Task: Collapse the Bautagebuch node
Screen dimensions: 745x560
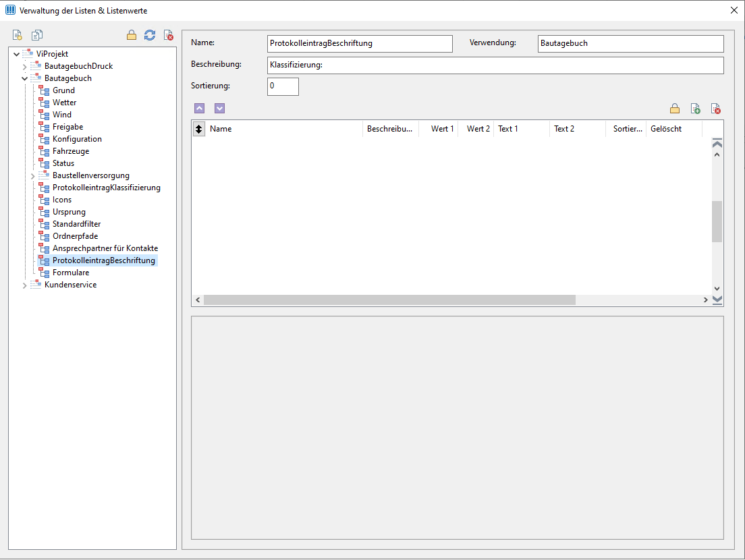Action: [25, 78]
